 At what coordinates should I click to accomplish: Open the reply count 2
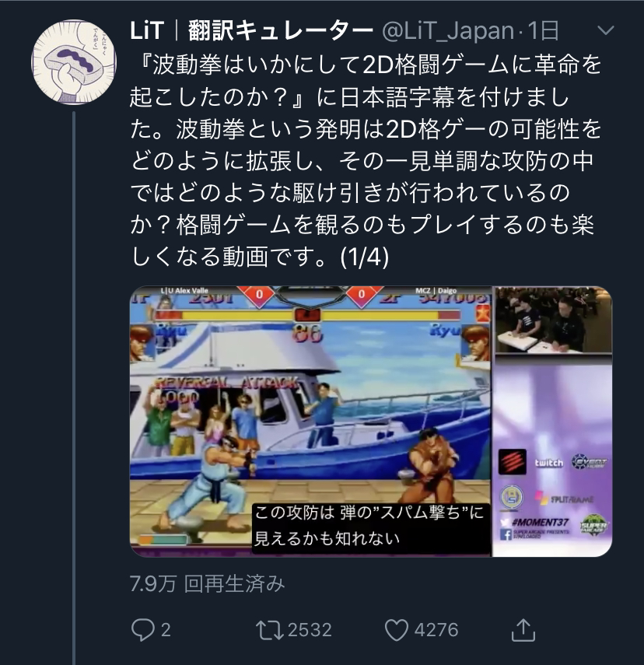(x=166, y=630)
